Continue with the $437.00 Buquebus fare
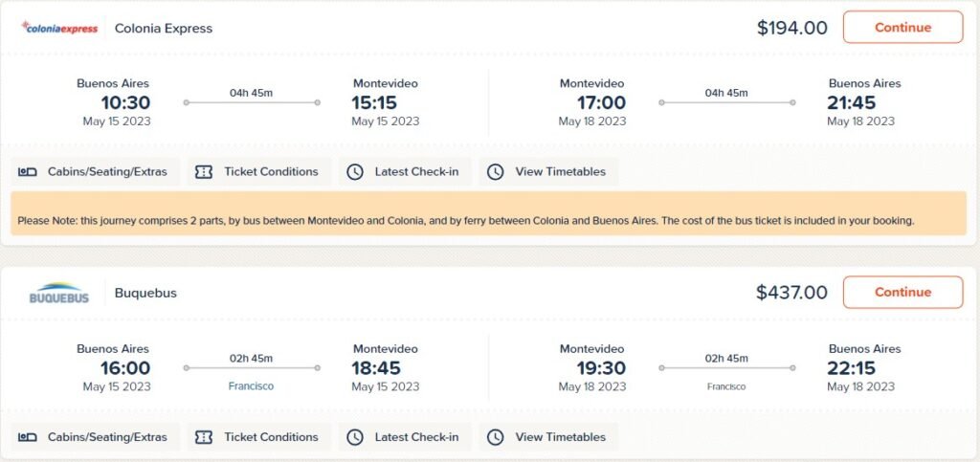 tap(902, 292)
